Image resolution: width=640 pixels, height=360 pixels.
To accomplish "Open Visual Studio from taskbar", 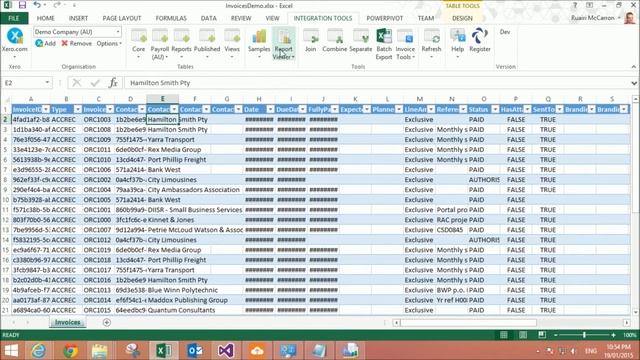I will click(x=226, y=351).
